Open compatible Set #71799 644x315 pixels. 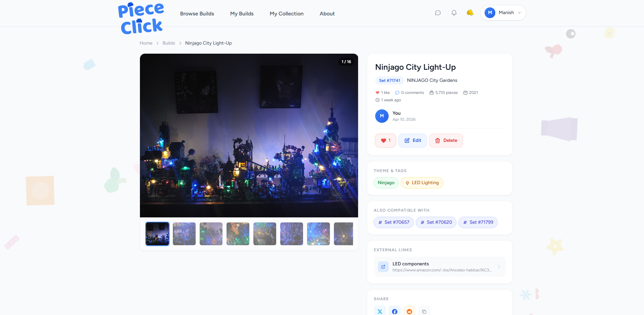(478, 222)
